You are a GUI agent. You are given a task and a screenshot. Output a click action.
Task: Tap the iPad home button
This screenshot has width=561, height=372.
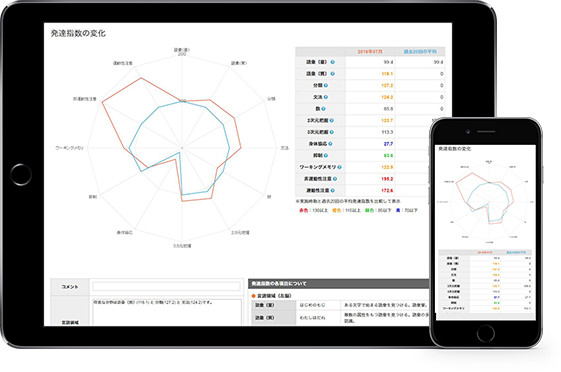click(21, 175)
